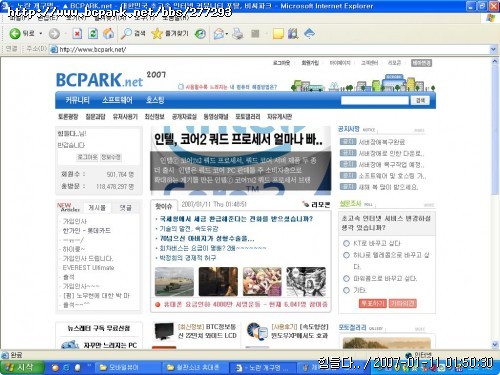The image size is (500, 375).
Task: Open the 커뮤니티 main menu tab
Action: (x=77, y=100)
